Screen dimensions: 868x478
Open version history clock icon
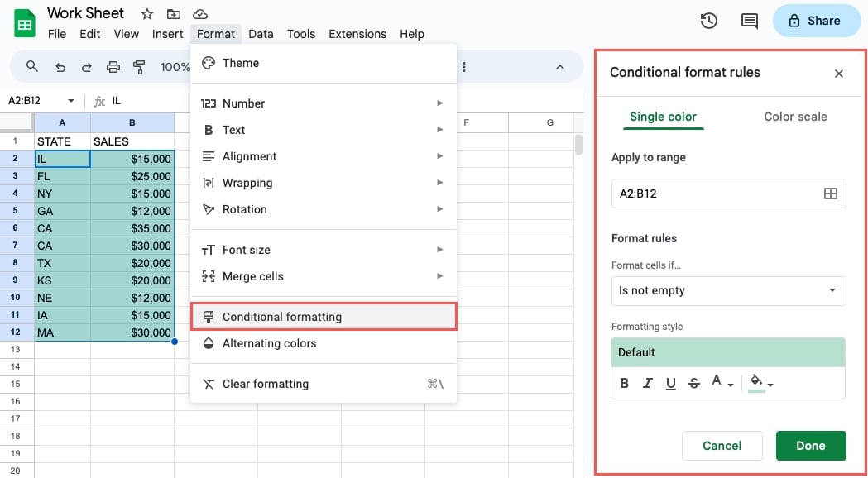tap(708, 21)
